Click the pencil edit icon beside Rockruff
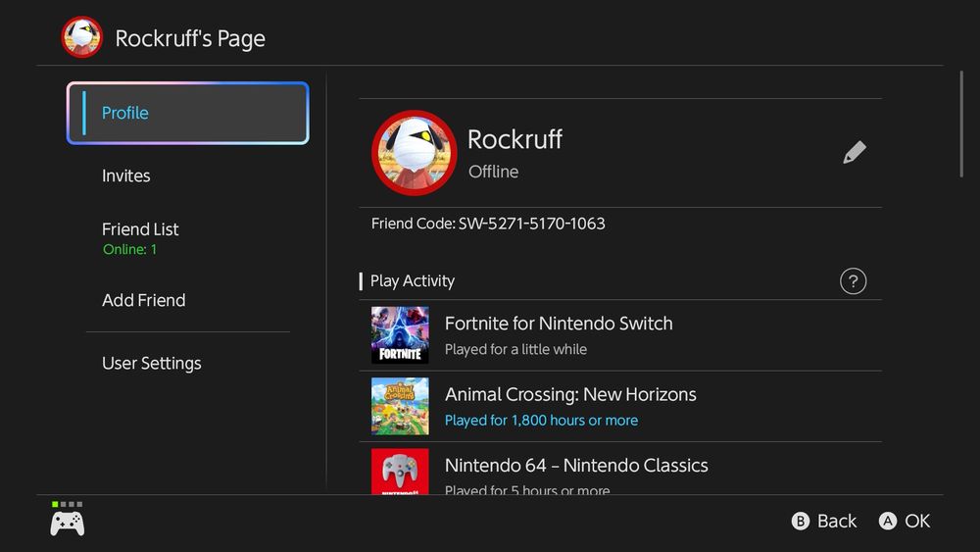Screen dimensions: 980x552 855,153
